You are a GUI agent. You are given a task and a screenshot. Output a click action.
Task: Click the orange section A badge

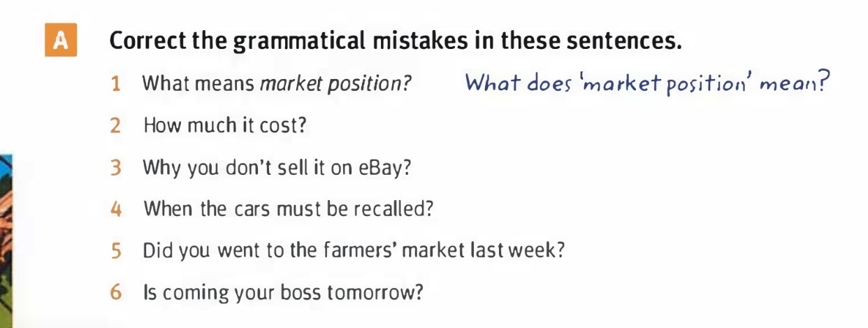tap(61, 42)
